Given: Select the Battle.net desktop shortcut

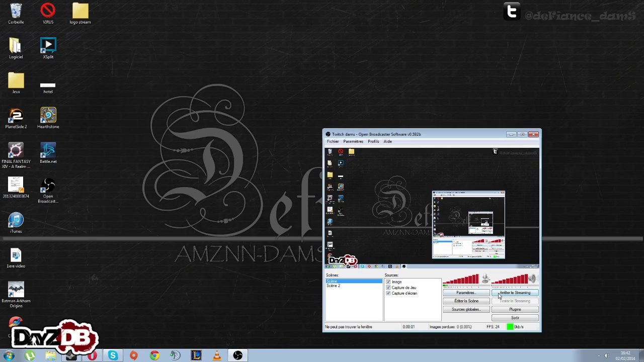Looking at the screenshot, I should click(x=48, y=153).
